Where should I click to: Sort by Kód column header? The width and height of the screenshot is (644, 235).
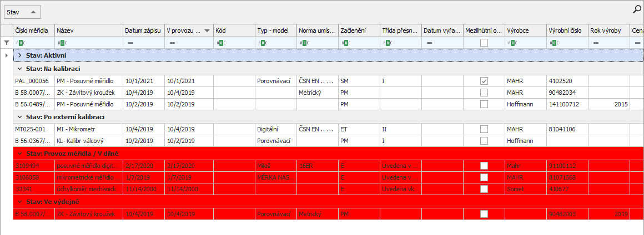tap(234, 30)
